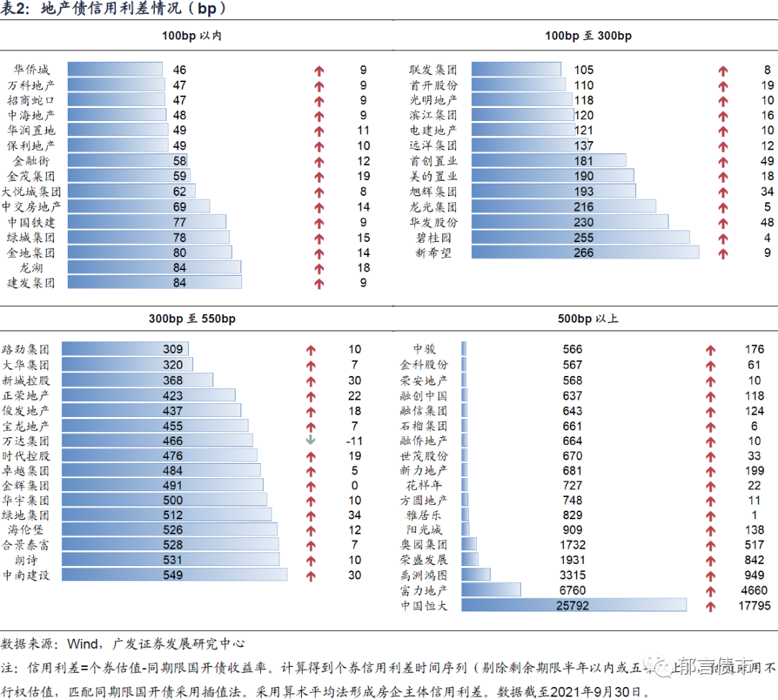Click the change value 49 for 首创置业
Viewport: 778px width, 700px height.
pyautogui.click(x=767, y=161)
